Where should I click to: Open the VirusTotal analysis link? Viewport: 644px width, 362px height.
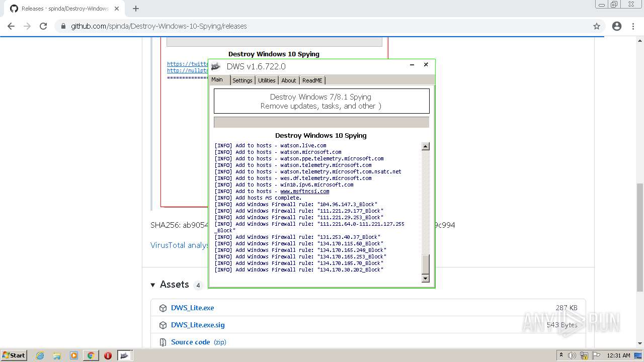click(x=180, y=245)
